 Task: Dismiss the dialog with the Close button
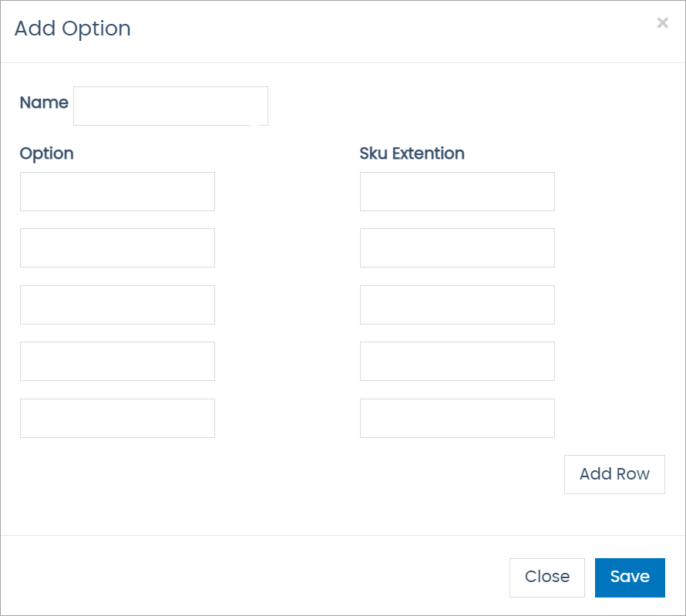[x=547, y=577]
